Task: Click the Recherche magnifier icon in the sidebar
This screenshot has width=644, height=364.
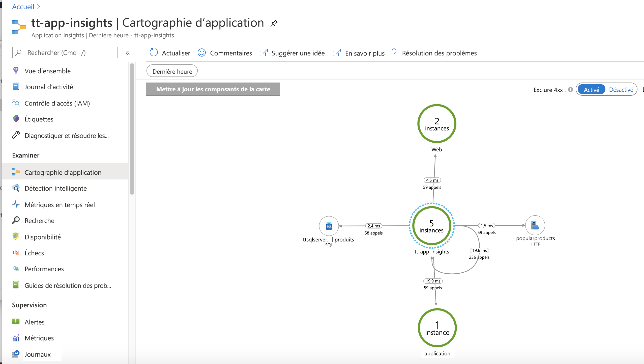Action: (x=16, y=220)
